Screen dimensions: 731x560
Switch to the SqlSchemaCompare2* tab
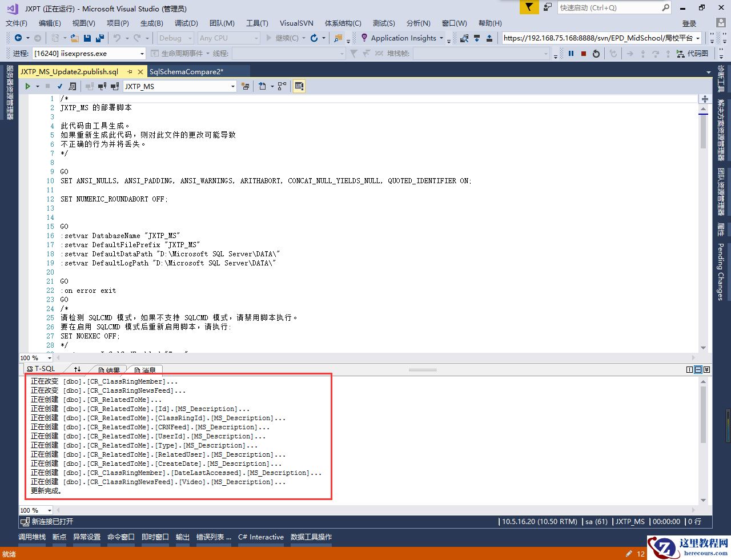tap(186, 72)
